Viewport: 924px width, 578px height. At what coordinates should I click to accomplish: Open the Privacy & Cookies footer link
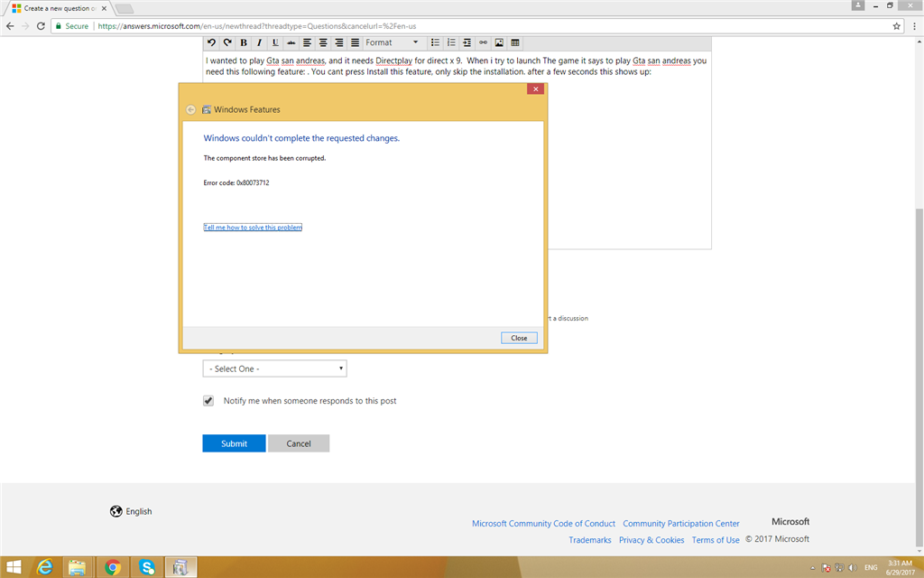pos(651,540)
